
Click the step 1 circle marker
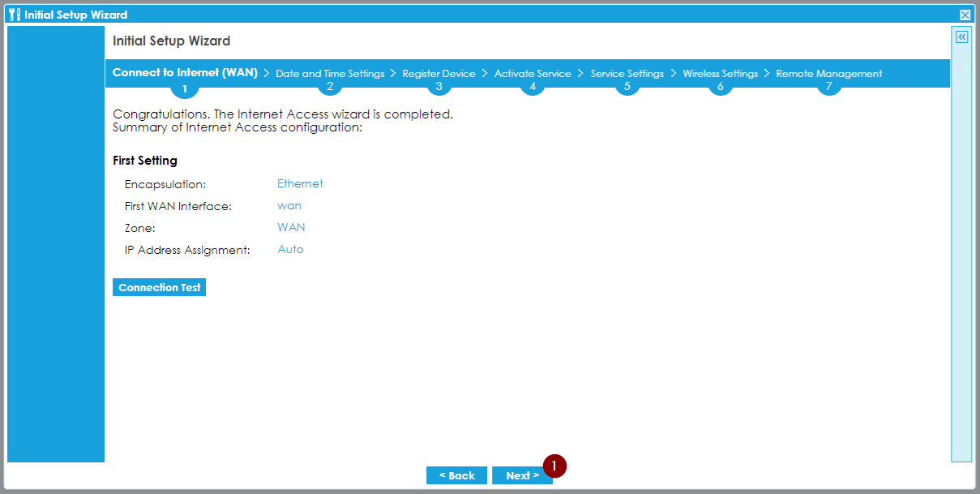pyautogui.click(x=185, y=88)
